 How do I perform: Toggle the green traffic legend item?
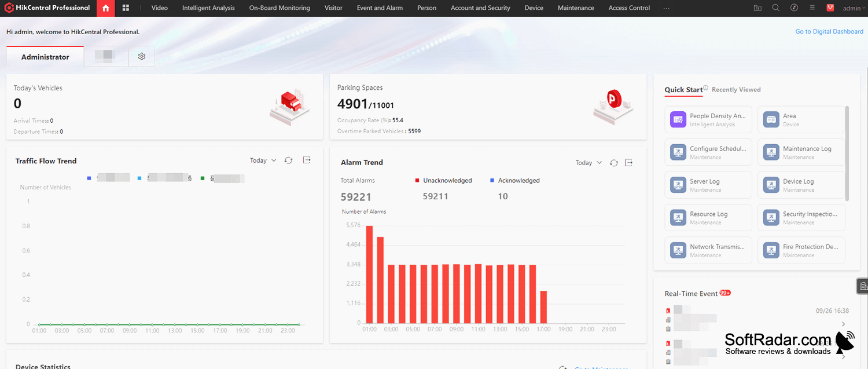(223, 178)
